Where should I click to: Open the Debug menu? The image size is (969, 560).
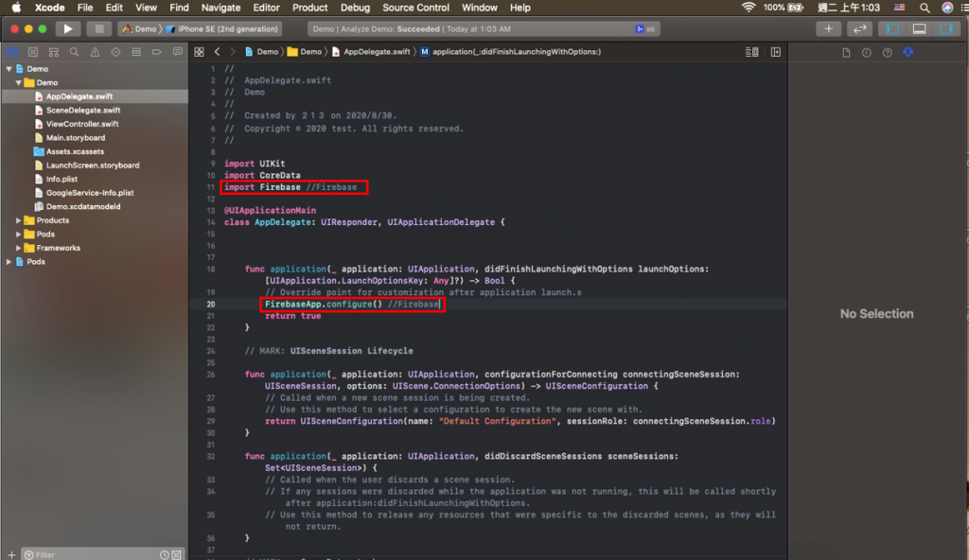click(355, 8)
